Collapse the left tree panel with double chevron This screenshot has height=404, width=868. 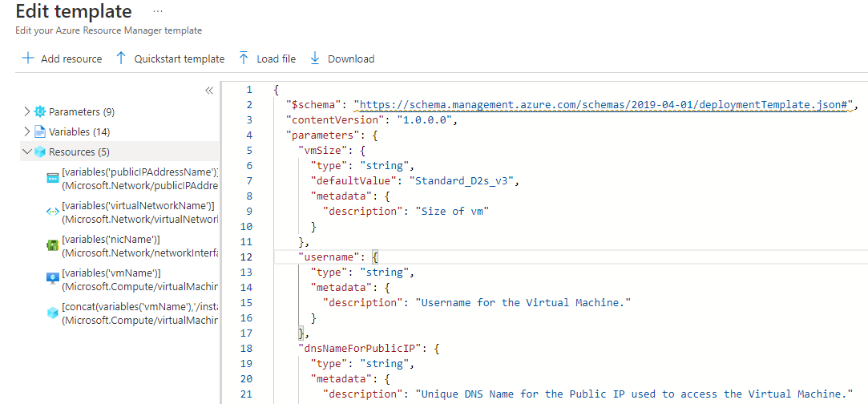coord(209,91)
